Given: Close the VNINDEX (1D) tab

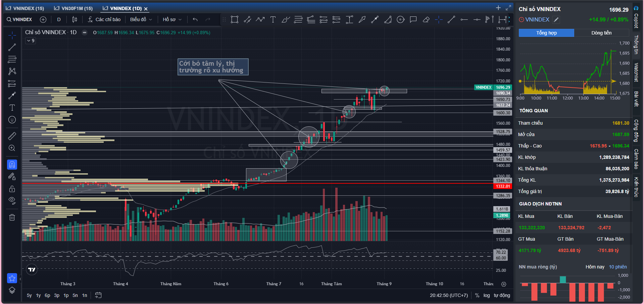Looking at the screenshot, I should pyautogui.click(x=146, y=9).
